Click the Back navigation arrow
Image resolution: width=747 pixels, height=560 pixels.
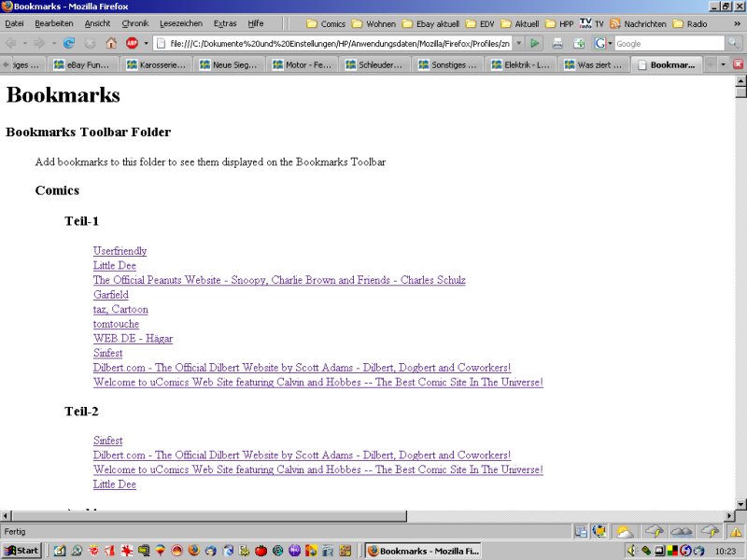[x=10, y=43]
